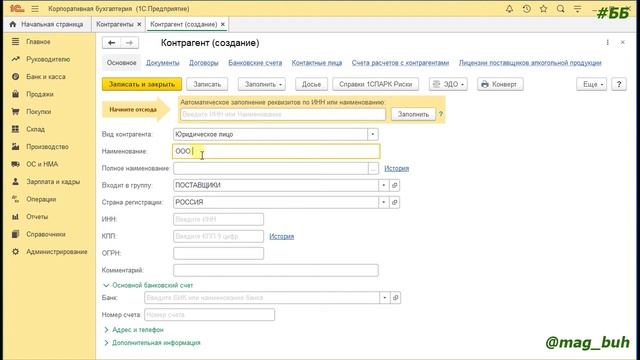Open the form help question-mark button
The width and height of the screenshot is (640, 360).
click(x=619, y=84)
